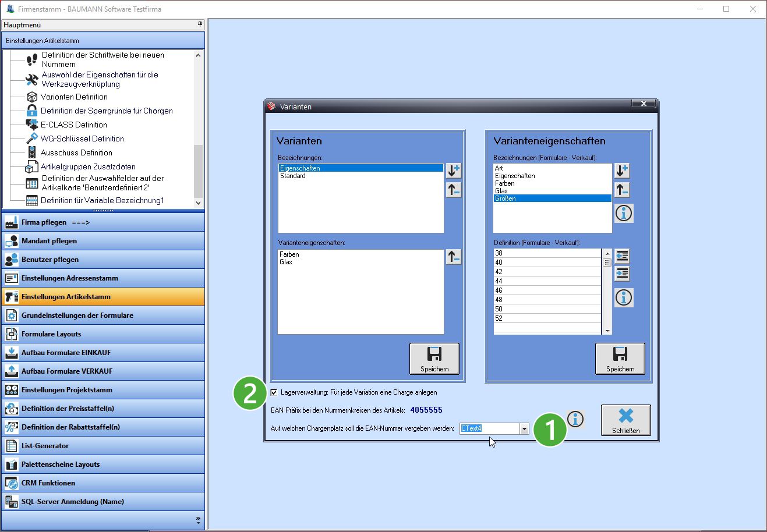Select Farben in left Varianteneigenschaften list
767x532 pixels.
[x=360, y=254]
